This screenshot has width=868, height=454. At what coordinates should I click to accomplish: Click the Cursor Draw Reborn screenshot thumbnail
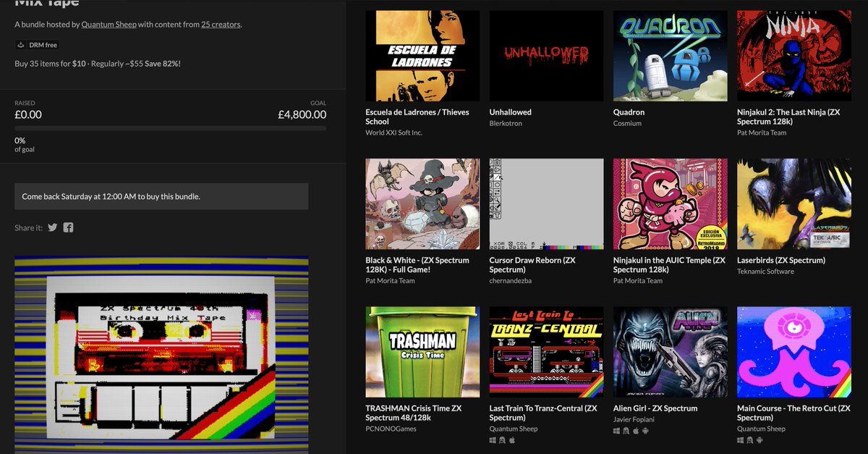pyautogui.click(x=546, y=204)
